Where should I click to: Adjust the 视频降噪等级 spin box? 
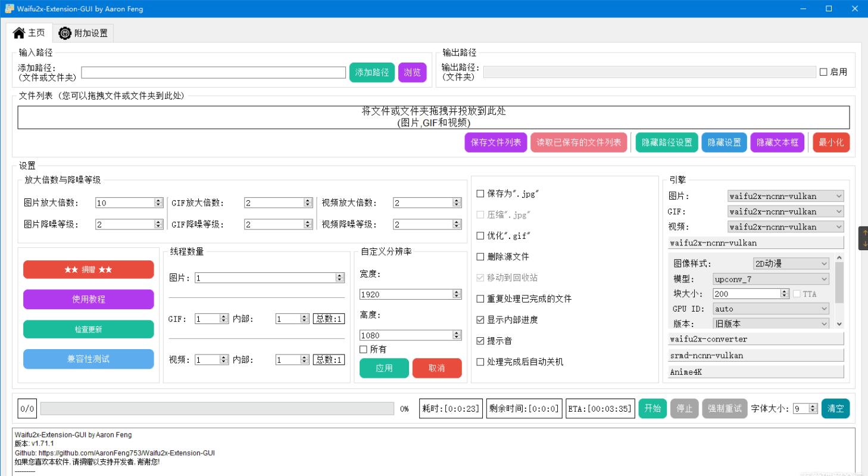click(427, 225)
